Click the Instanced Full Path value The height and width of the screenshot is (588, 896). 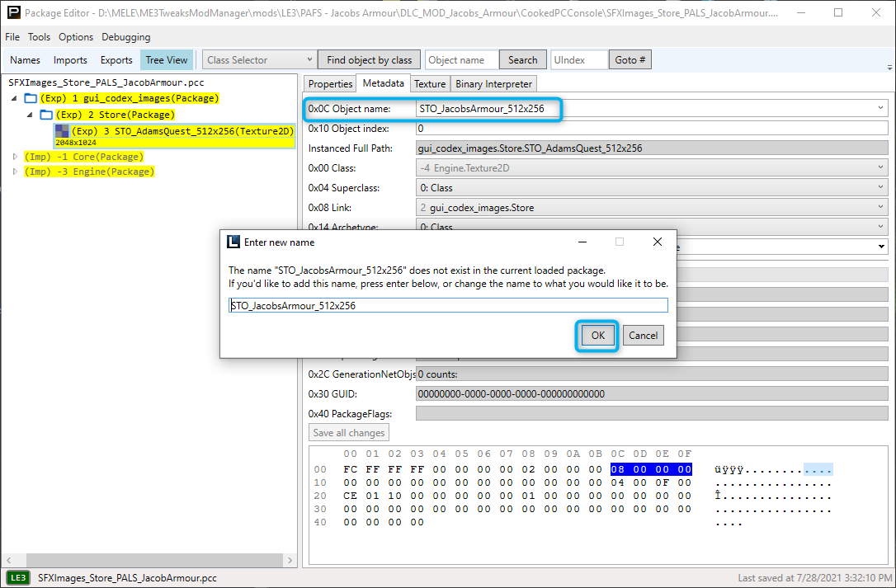(x=652, y=148)
